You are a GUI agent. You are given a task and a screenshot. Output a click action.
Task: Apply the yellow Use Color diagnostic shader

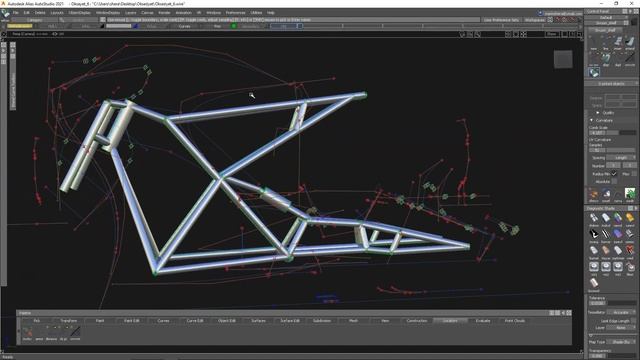630,219
